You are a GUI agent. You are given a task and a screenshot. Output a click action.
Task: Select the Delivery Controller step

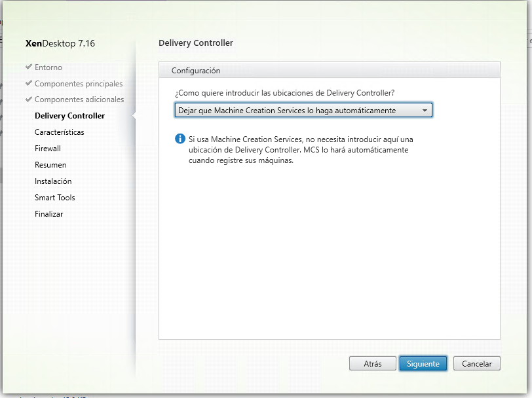[x=69, y=116]
